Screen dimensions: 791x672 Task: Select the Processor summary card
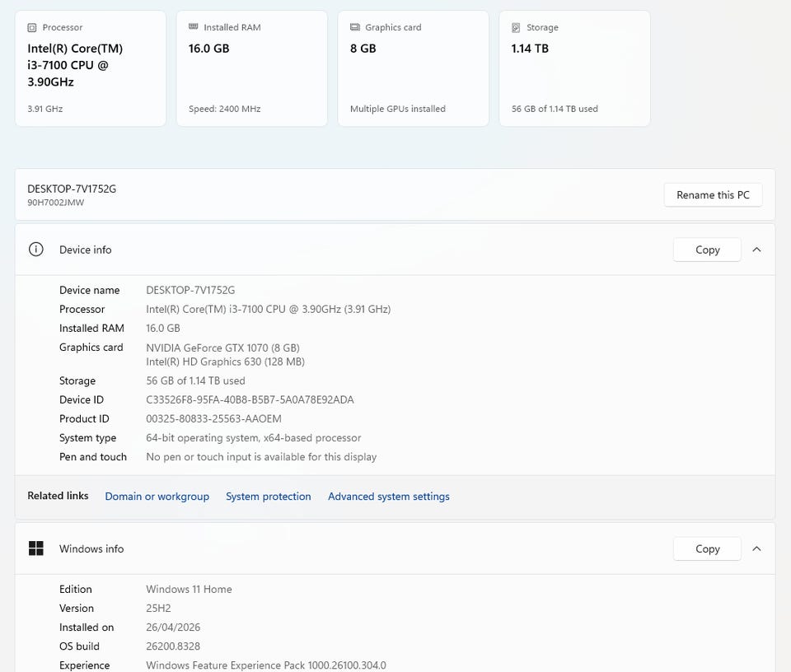[x=91, y=68]
